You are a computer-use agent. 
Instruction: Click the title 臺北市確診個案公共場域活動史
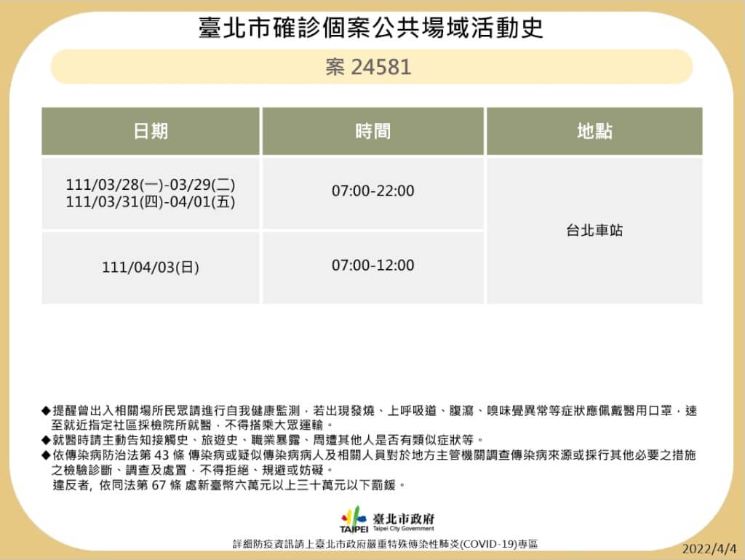click(371, 28)
